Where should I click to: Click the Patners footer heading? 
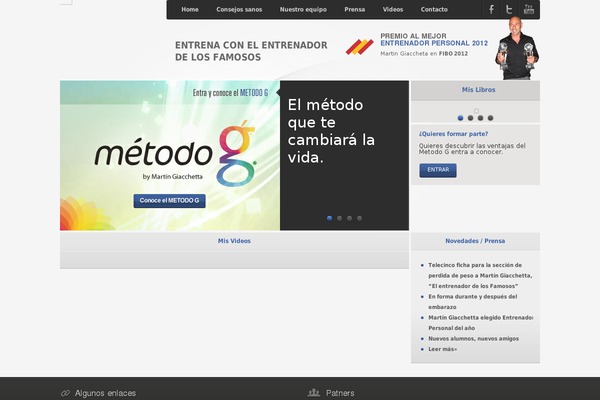[340, 393]
